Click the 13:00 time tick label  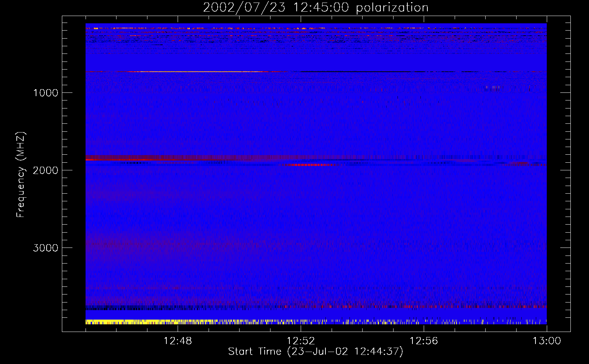547,341
